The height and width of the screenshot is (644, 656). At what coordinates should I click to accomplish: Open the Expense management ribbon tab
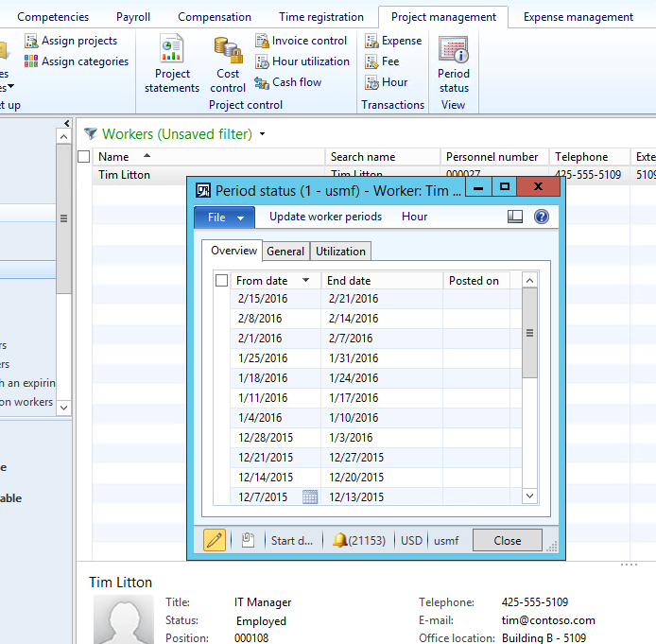click(x=578, y=17)
